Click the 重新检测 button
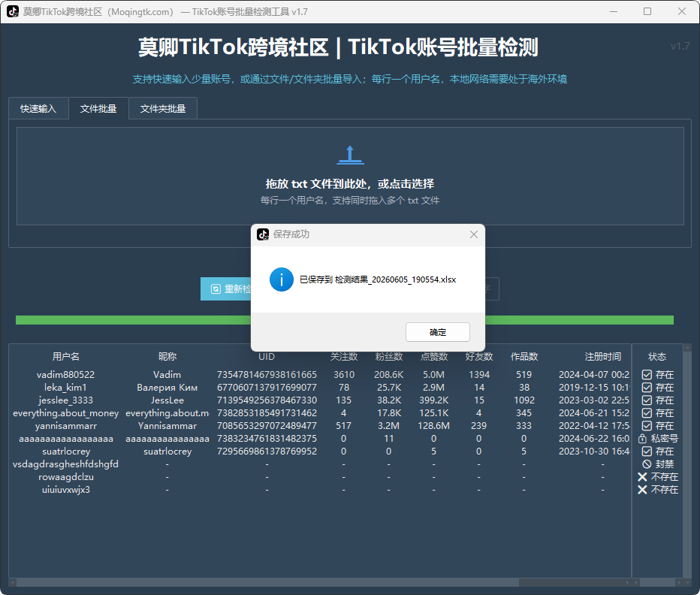Screen dimensions: 700x595 tap(226, 289)
